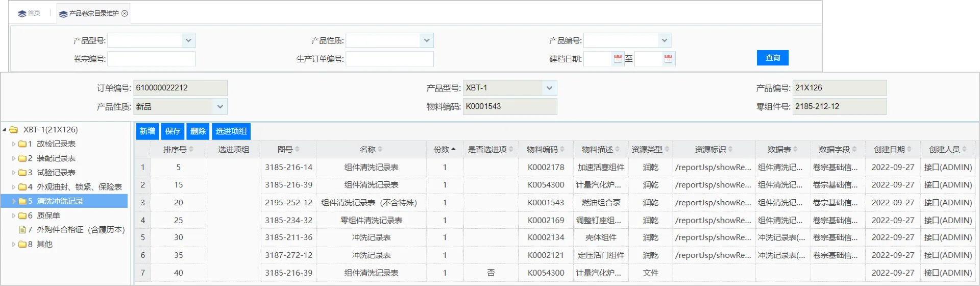
Task: Click the 6 质保单 folder icon
Action: tap(22, 216)
